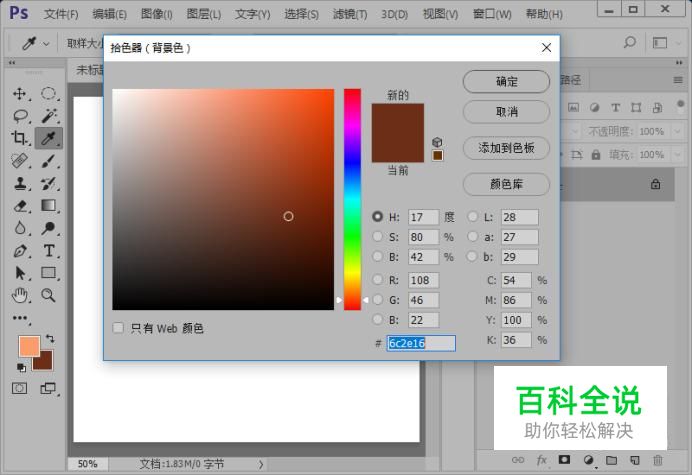Click the foreground color swatch in toolbox
Image resolution: width=692 pixels, height=475 pixels.
[29, 345]
